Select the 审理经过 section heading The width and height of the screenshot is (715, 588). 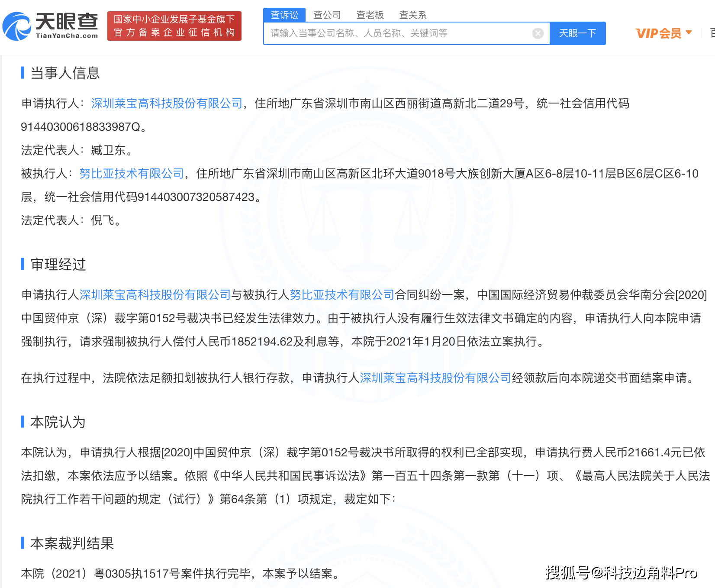coord(58,264)
